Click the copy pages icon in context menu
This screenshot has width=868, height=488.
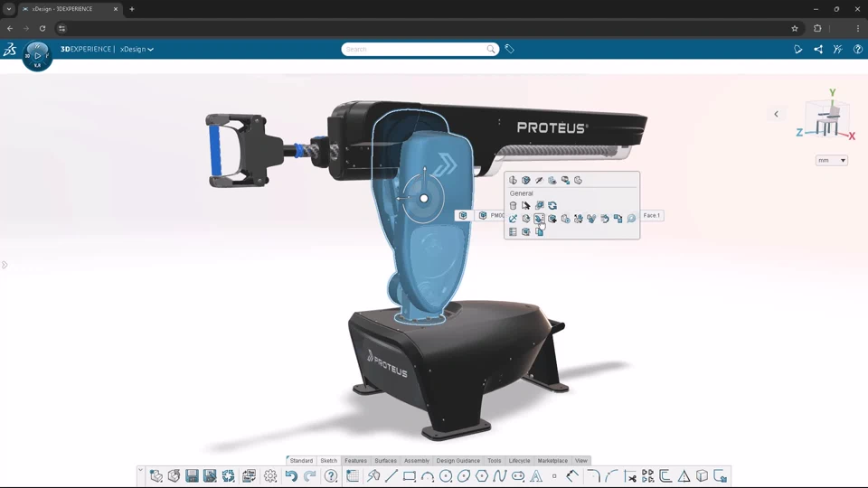pyautogui.click(x=539, y=232)
